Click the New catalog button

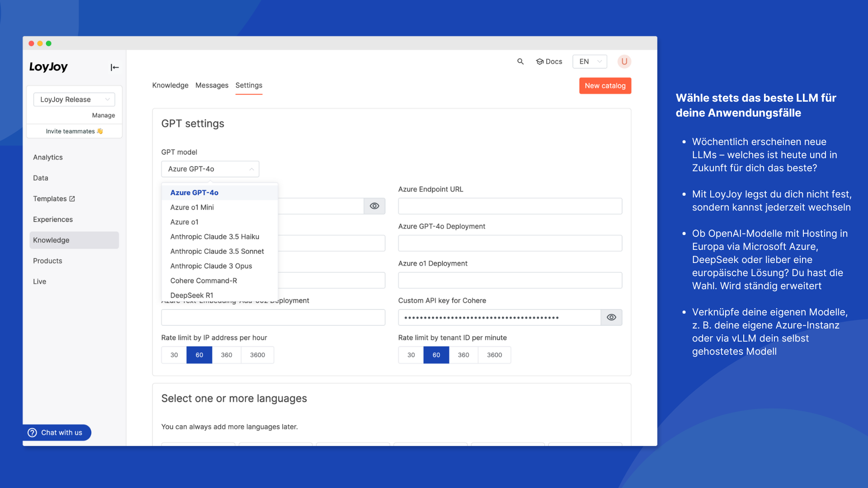tap(605, 86)
